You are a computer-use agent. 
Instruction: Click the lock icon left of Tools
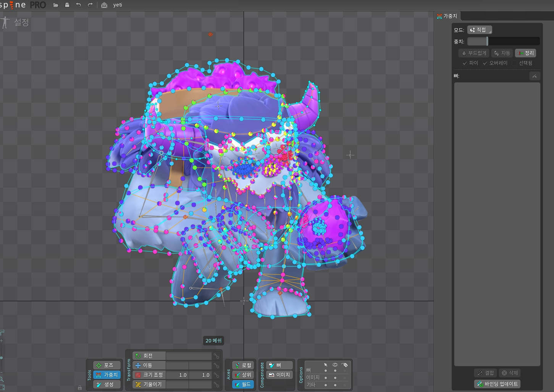[79, 388]
